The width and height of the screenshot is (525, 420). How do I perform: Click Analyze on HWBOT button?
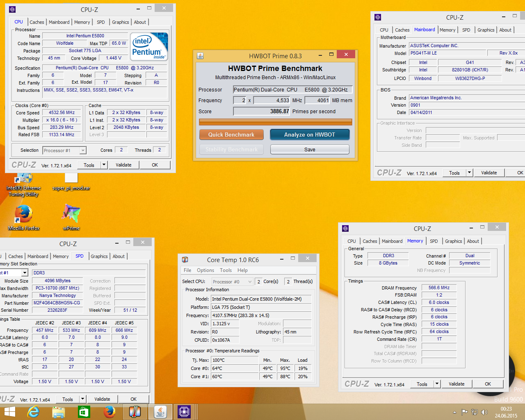310,135
